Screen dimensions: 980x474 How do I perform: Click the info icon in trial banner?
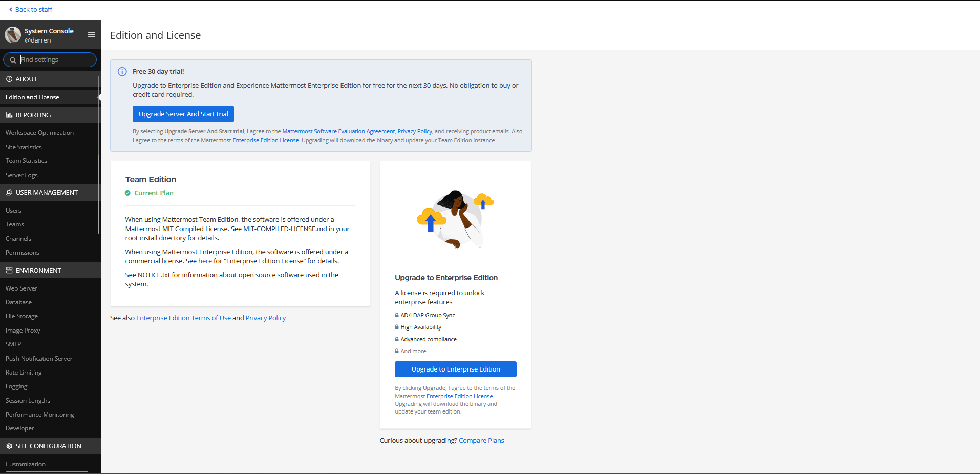coord(122,72)
